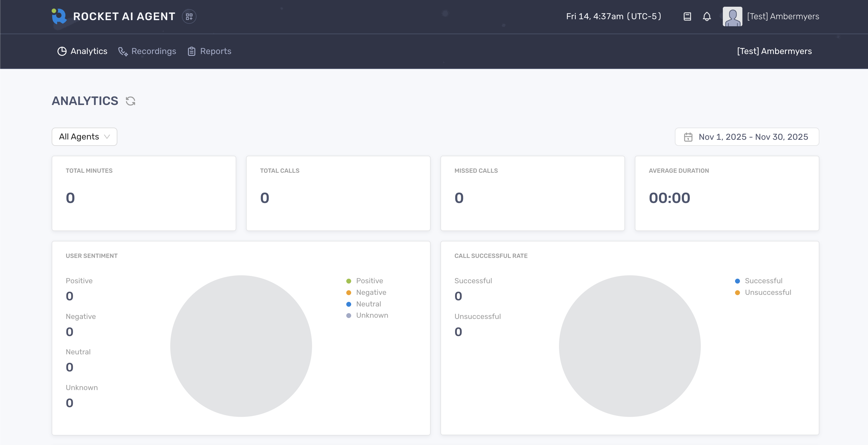Click the blue Successful legend dot
This screenshot has width=868, height=445.
pyautogui.click(x=737, y=281)
